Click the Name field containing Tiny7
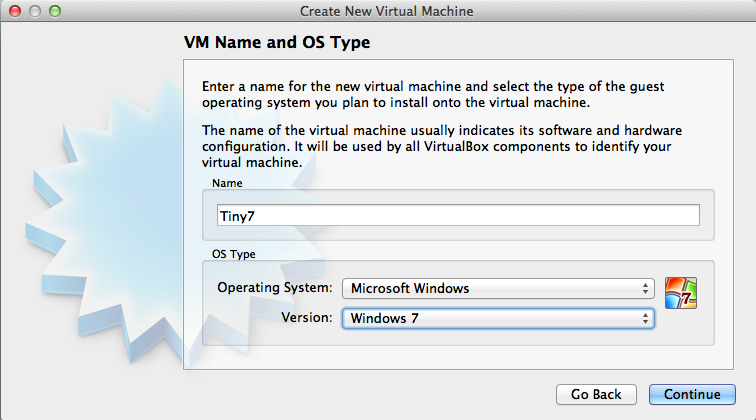Screen dimensions: 756x420 coord(458,215)
